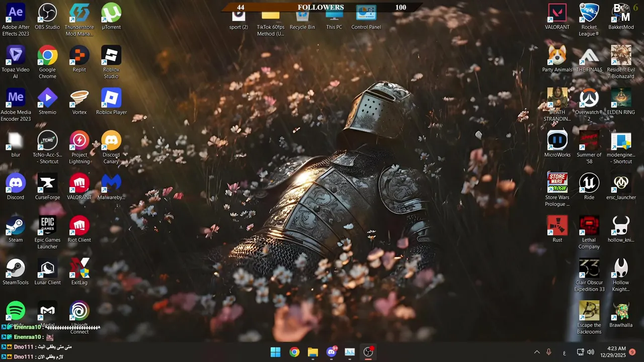This screenshot has width=644, height=362.
Task: Launch VALORANT icon beside Rocket League
Action: click(557, 17)
